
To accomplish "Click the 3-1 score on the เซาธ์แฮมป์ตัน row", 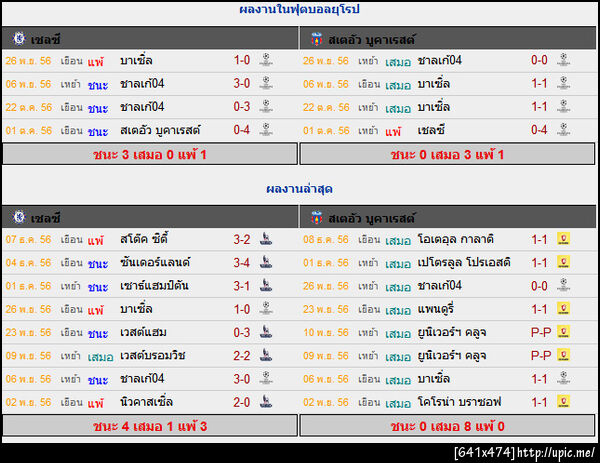I will tap(242, 286).
